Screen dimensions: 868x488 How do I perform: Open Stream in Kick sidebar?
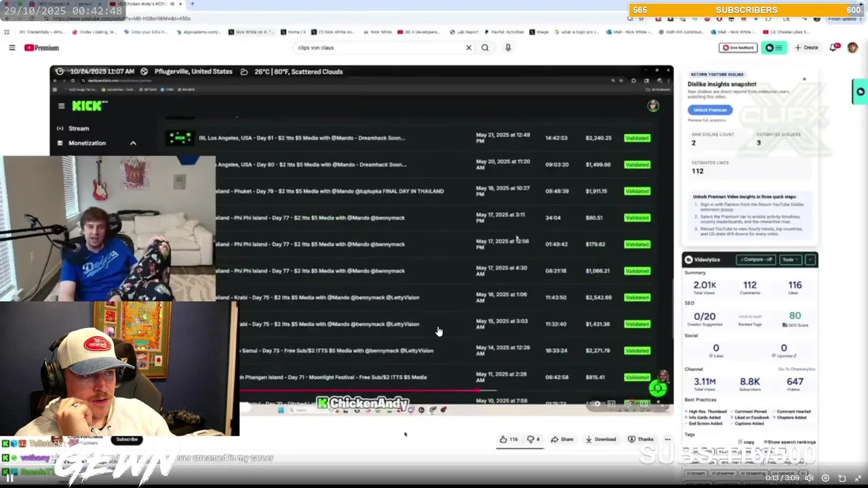point(73,128)
